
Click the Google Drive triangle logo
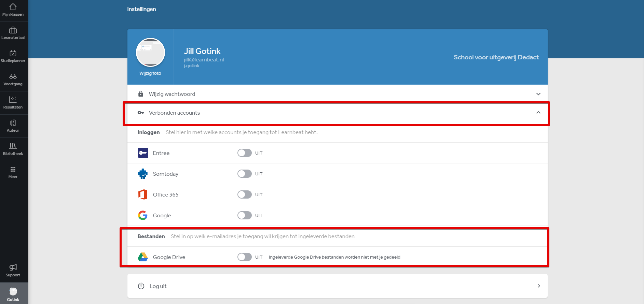coord(143,257)
